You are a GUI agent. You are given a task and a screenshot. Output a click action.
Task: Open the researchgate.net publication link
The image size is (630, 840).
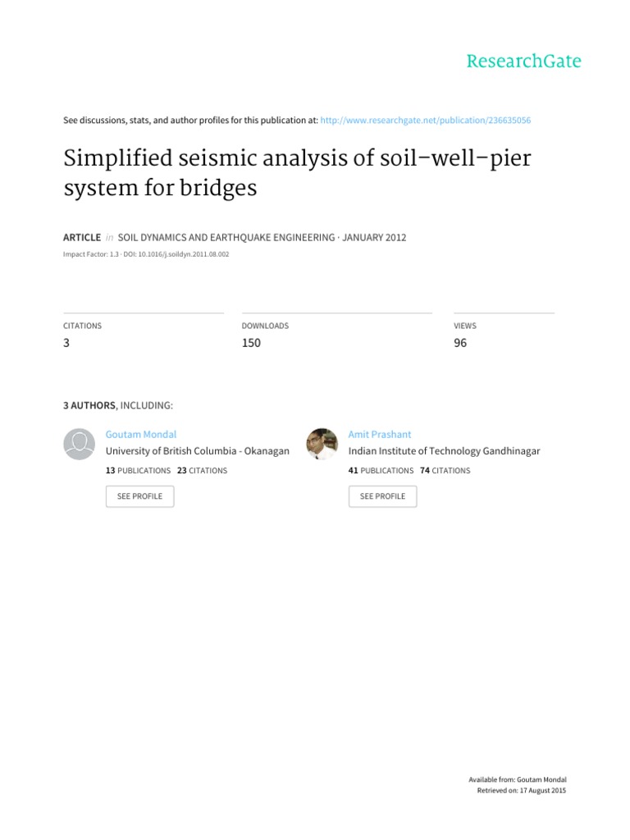tap(426, 121)
